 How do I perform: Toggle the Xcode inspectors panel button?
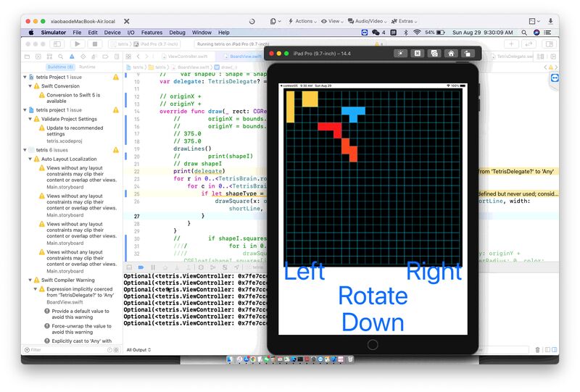550,44
